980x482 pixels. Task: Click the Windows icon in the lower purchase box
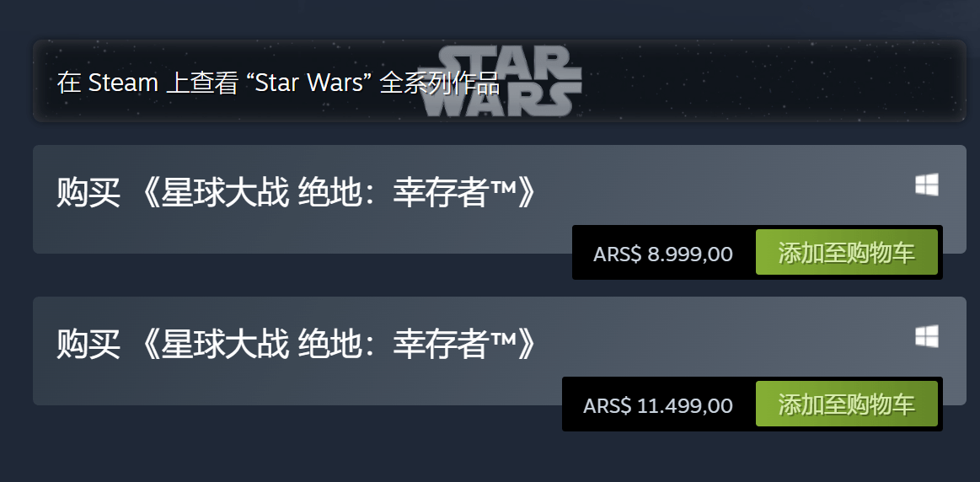(927, 337)
